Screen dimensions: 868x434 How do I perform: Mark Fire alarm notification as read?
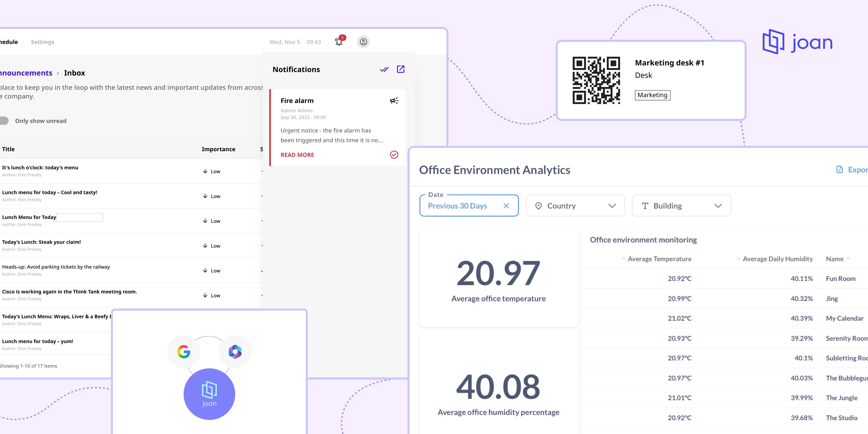(x=394, y=155)
